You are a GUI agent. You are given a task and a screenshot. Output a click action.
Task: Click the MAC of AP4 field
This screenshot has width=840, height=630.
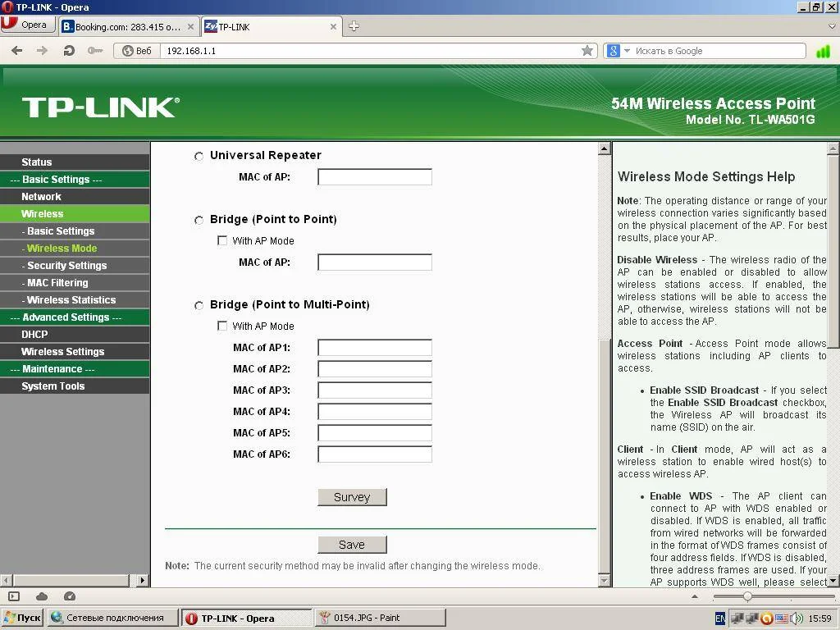pos(374,412)
